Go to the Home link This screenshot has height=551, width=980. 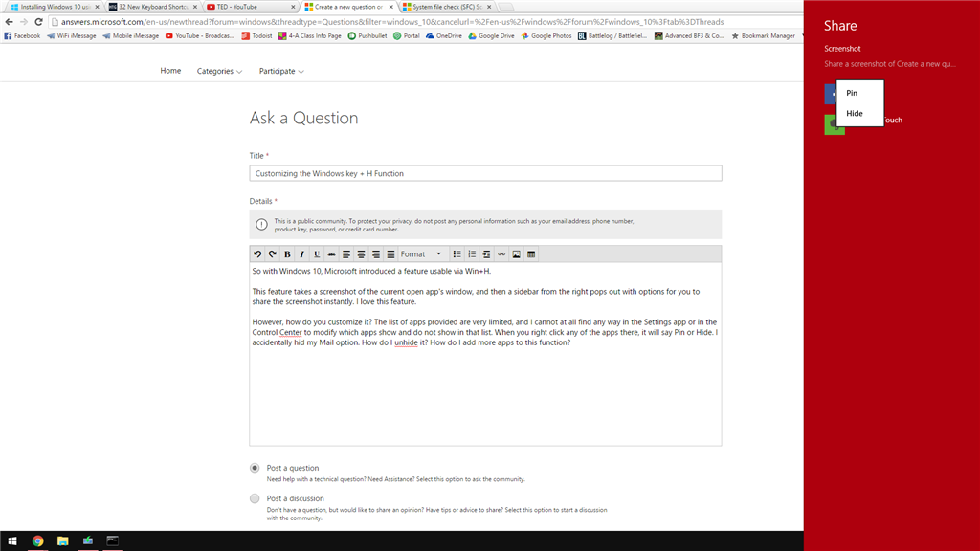(x=170, y=71)
